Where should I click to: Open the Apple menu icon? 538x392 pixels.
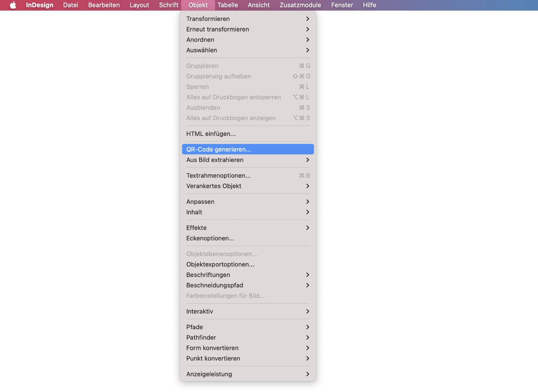[13, 5]
